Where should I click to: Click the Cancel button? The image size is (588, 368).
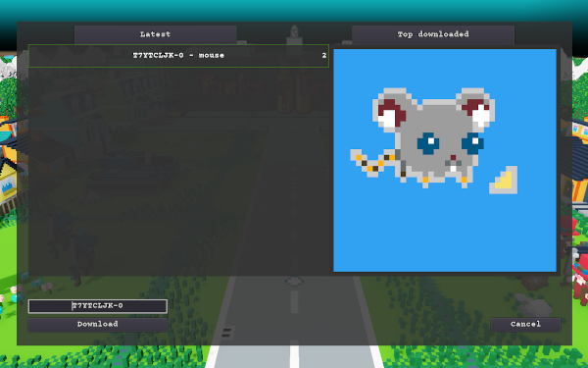525,325
